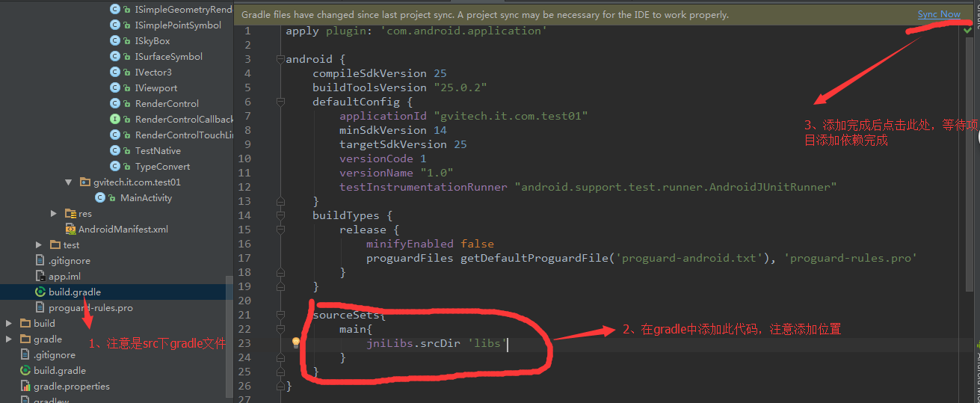The height and width of the screenshot is (403, 980).
Task: Fold the sourceSets block at line 21
Action: coord(280,315)
